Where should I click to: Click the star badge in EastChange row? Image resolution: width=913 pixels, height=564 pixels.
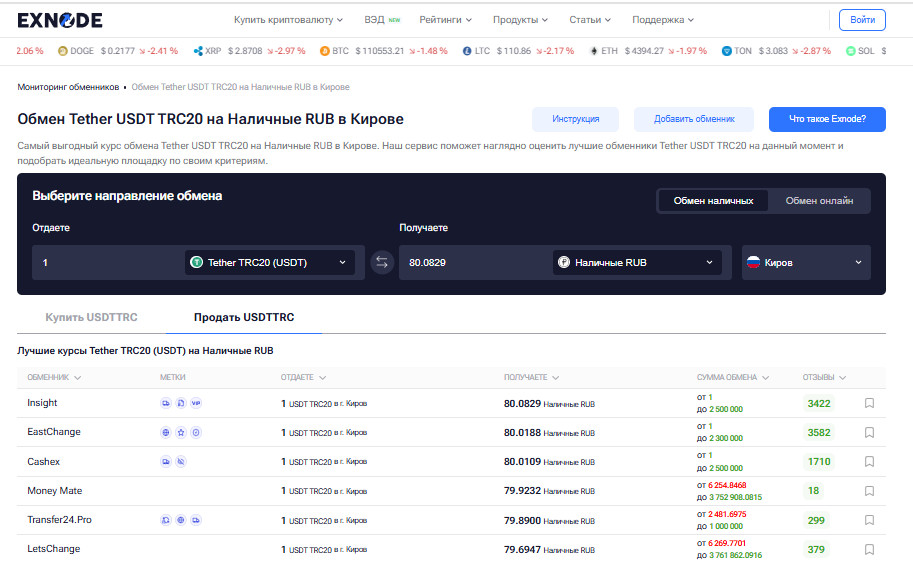point(181,433)
